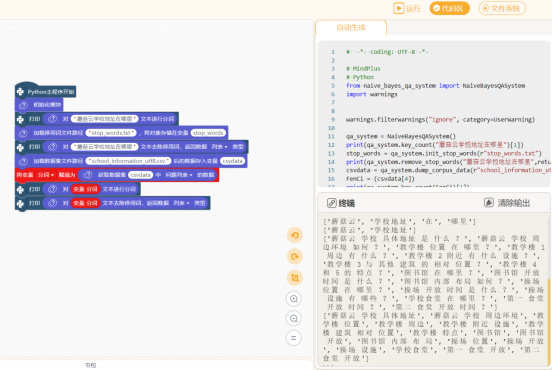Screen dimensions: 552x370
Task: Click the "stop_words = qa_system.init_stop_words" line
Action: click(x=444, y=153)
